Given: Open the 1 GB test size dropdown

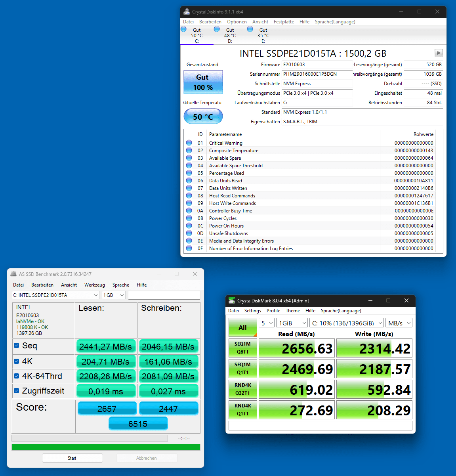Looking at the screenshot, I should click(114, 295).
